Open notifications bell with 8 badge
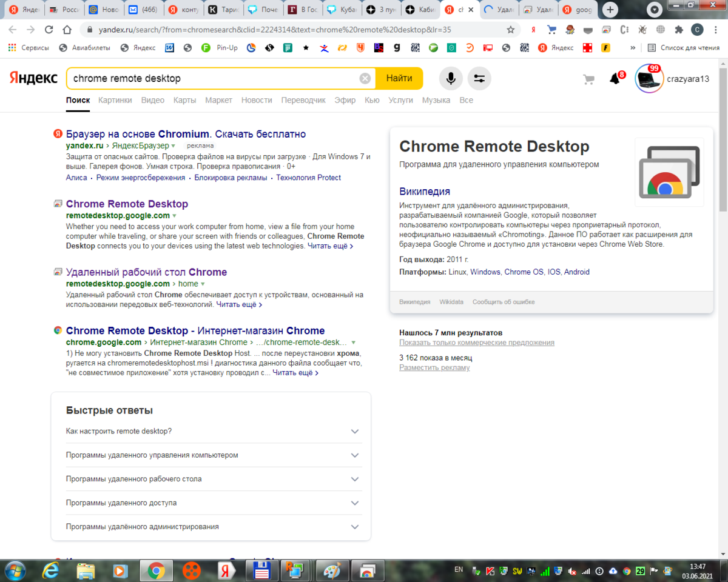This screenshot has height=582, width=728. 616,78
